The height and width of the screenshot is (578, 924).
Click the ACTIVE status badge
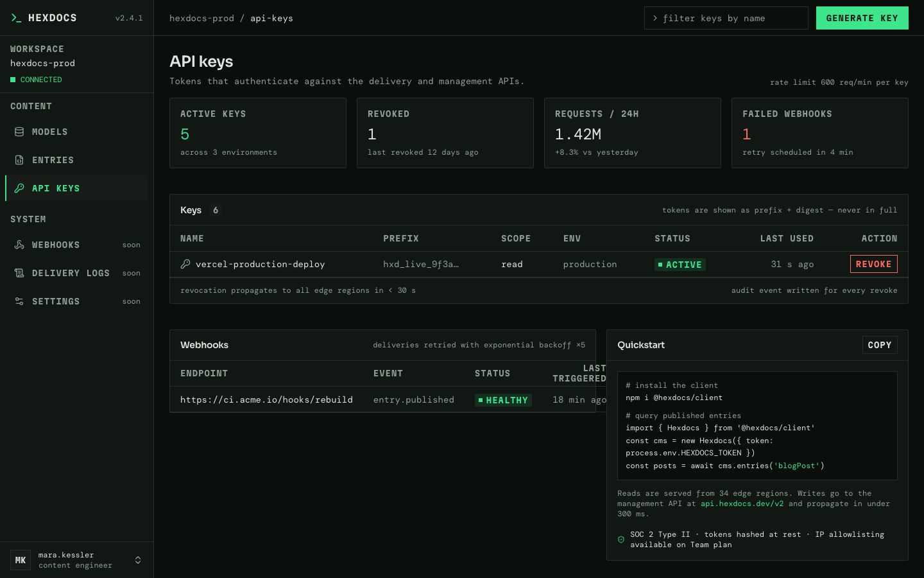click(680, 265)
